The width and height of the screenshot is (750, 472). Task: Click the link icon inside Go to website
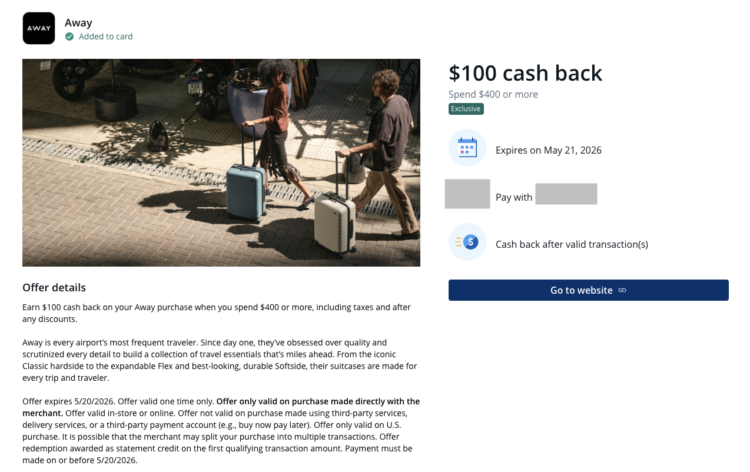622,290
